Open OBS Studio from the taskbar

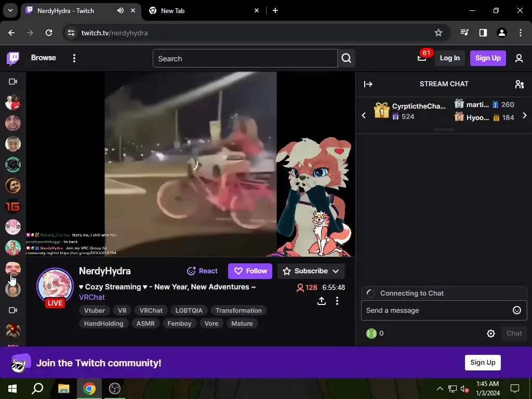pyautogui.click(x=114, y=389)
